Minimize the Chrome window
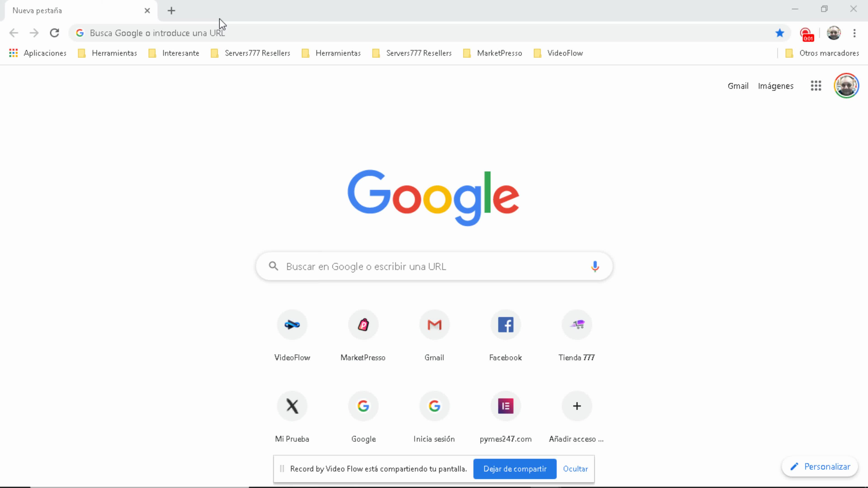The width and height of the screenshot is (868, 488). click(795, 9)
